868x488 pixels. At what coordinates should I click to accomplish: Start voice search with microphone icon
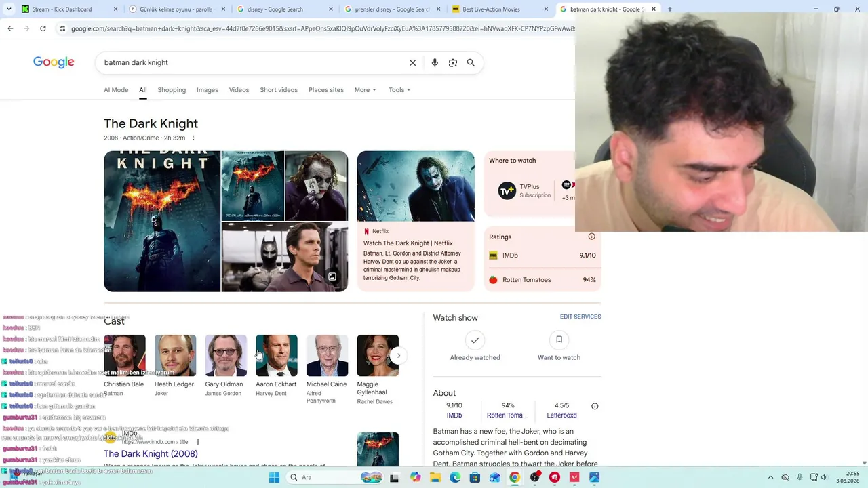435,62
